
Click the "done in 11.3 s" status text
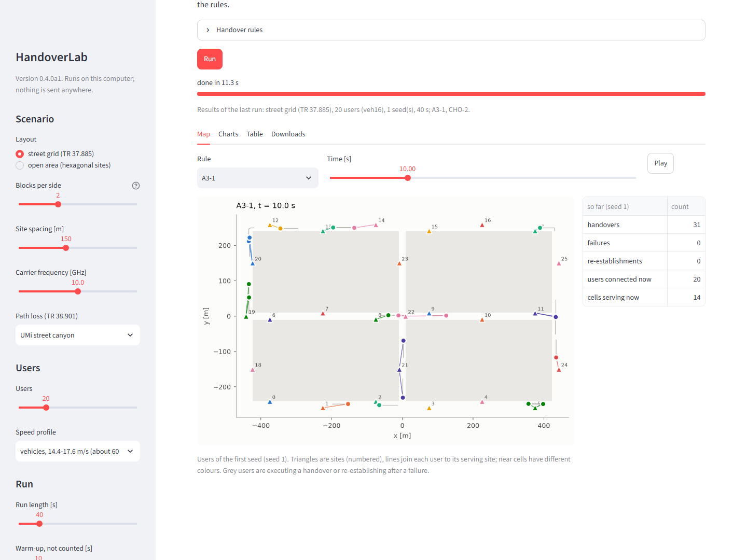(218, 83)
